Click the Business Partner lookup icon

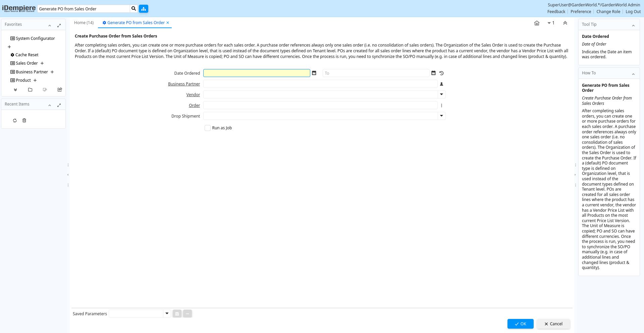pos(441,84)
